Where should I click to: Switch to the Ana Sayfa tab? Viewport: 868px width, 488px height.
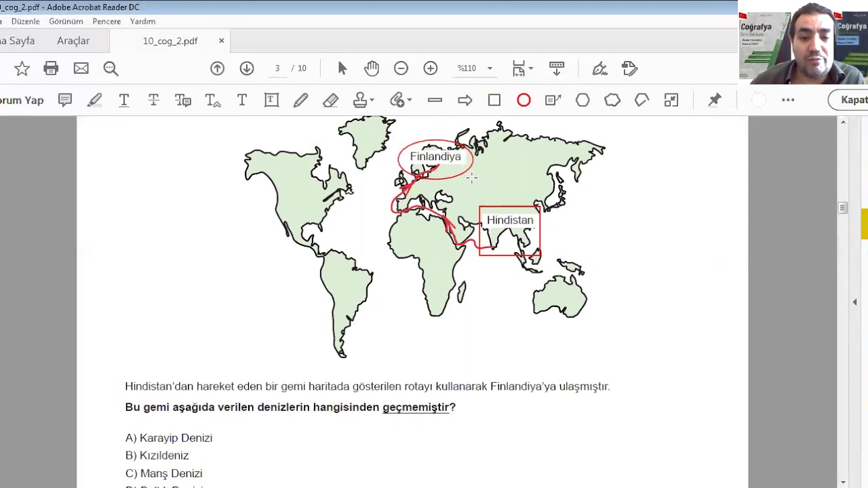pos(18,41)
